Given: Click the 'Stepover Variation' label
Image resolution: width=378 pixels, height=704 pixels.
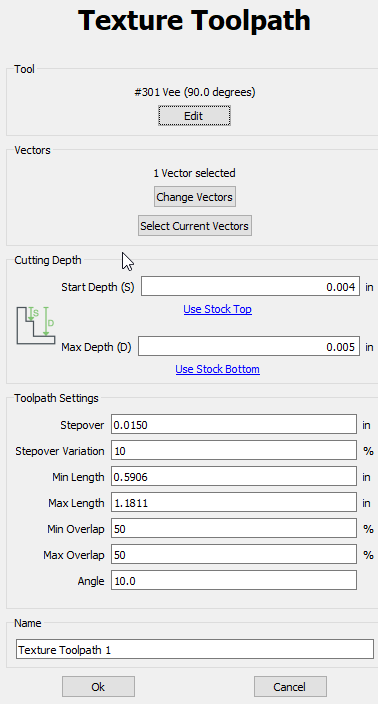Looking at the screenshot, I should click(x=60, y=451).
